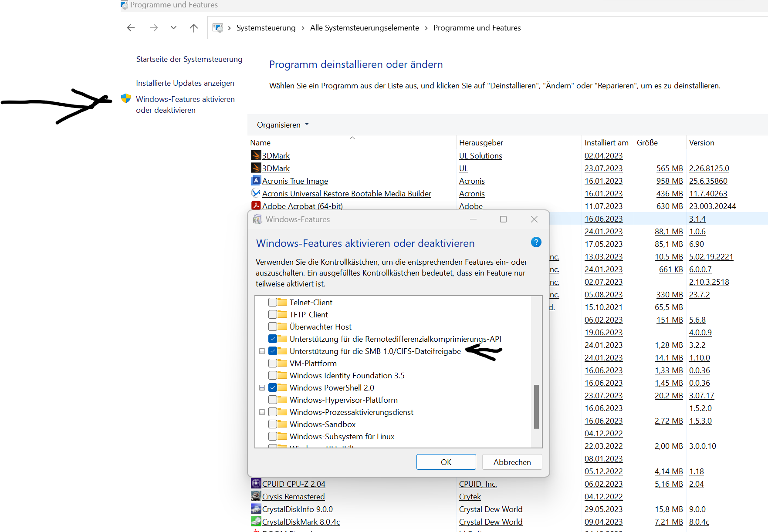Tick the Überwachter Host checkbox
Screen dimensions: 768x532
[273, 327]
